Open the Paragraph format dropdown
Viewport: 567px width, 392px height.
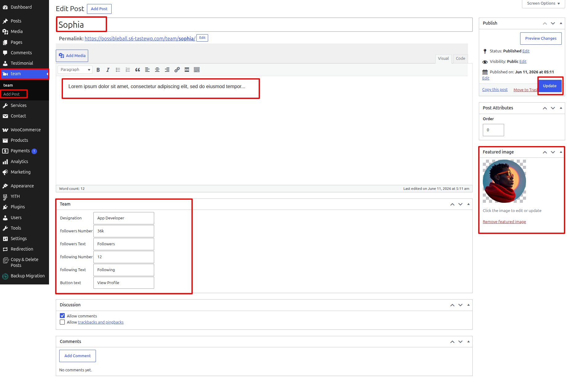75,70
